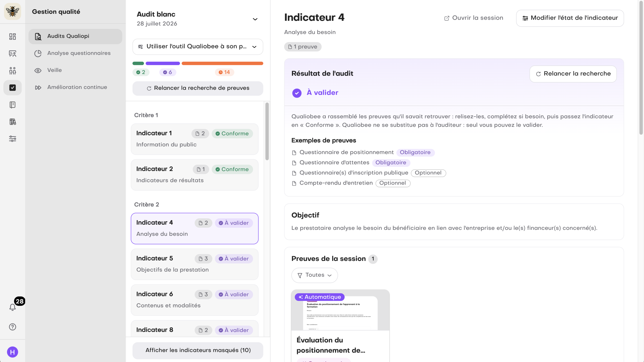Click proof count badge on Indicateur 5
Screen dimensions: 644x362
pos(203,259)
